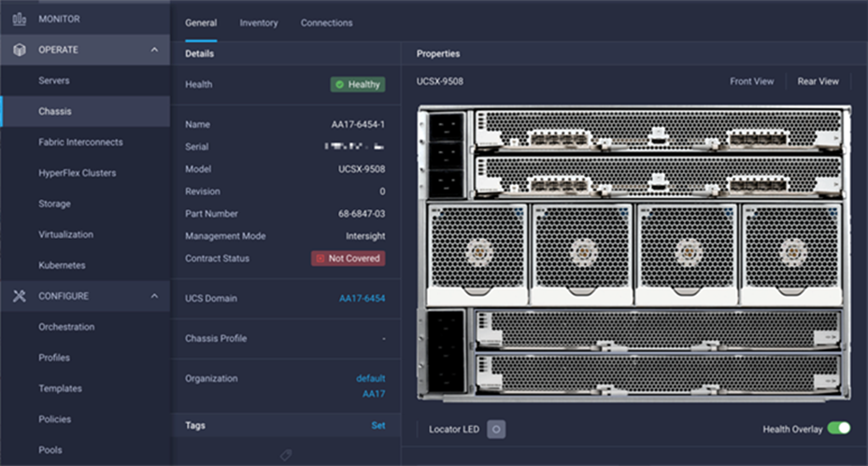
Task: Follow the AA17-6454 UCS Domain link
Action: pos(362,298)
